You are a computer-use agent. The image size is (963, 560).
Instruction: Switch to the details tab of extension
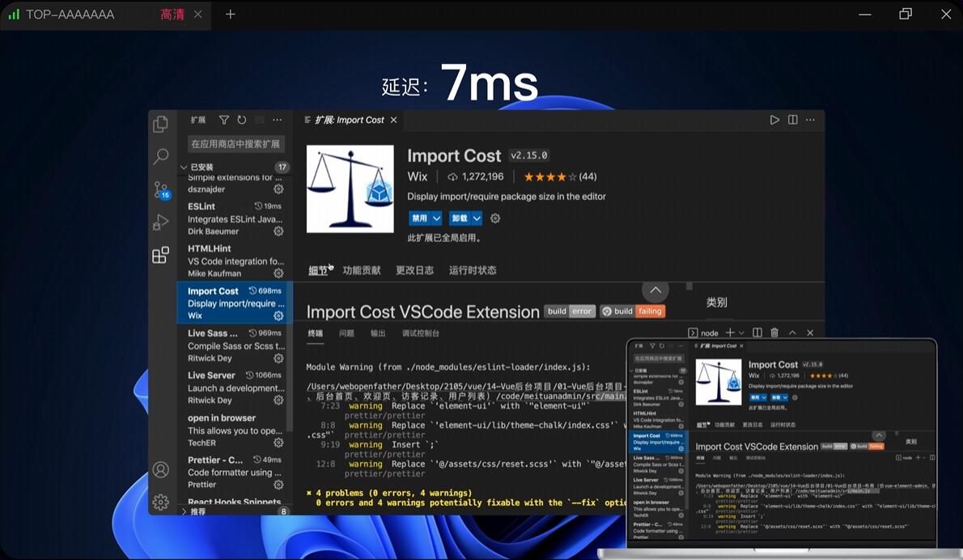coord(317,270)
